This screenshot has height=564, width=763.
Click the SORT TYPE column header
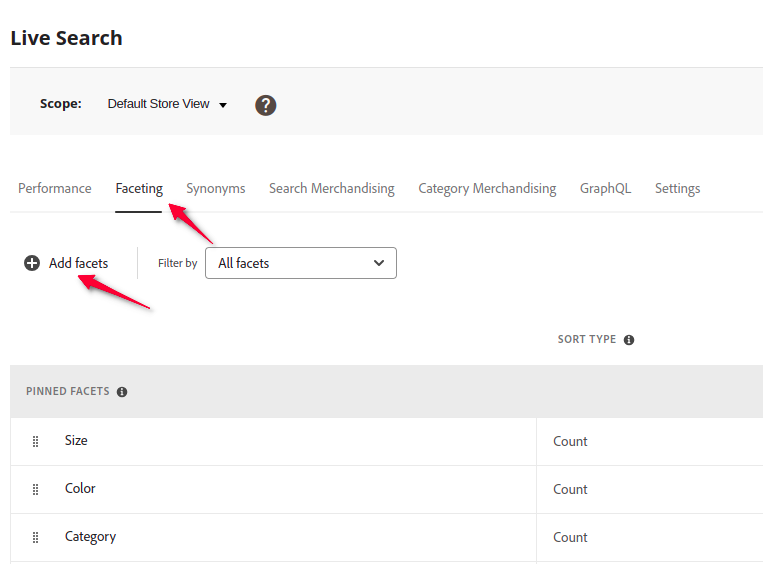pyautogui.click(x=587, y=339)
